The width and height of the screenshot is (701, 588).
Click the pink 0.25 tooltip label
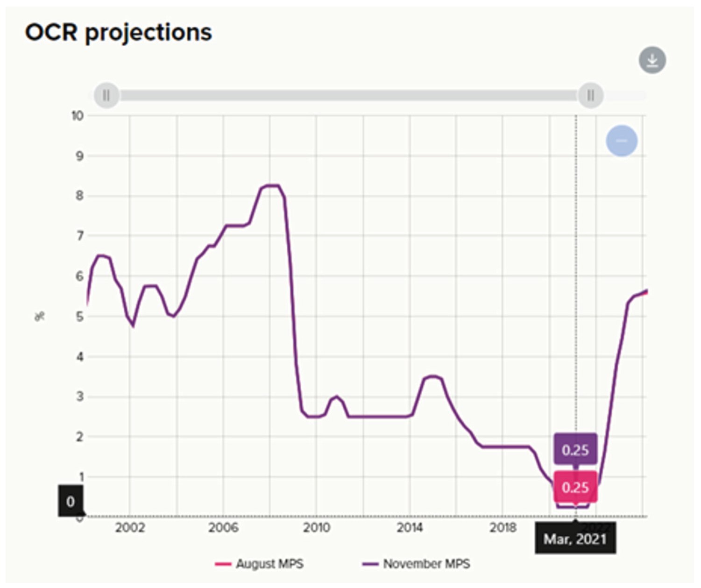click(x=575, y=487)
